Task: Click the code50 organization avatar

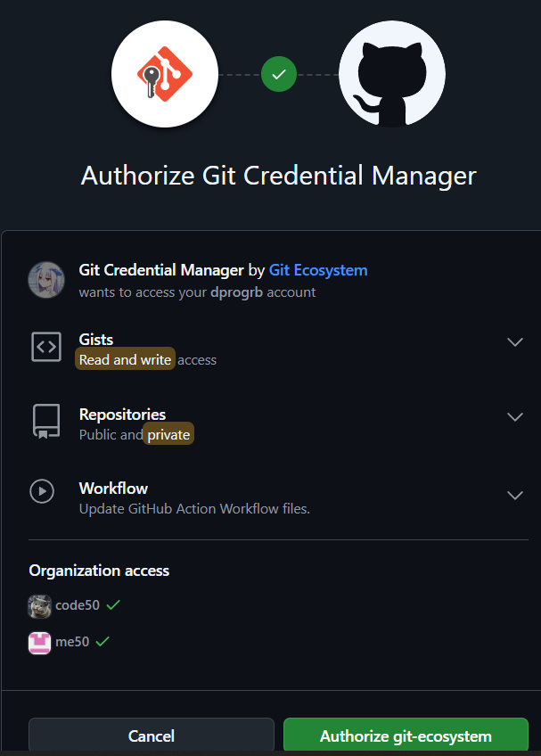Action: click(39, 606)
